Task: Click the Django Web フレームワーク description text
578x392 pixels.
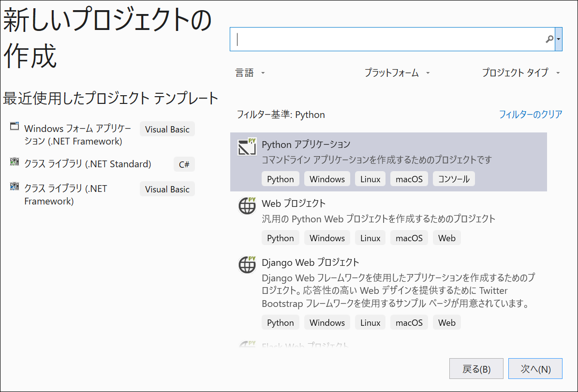Action: [x=398, y=290]
